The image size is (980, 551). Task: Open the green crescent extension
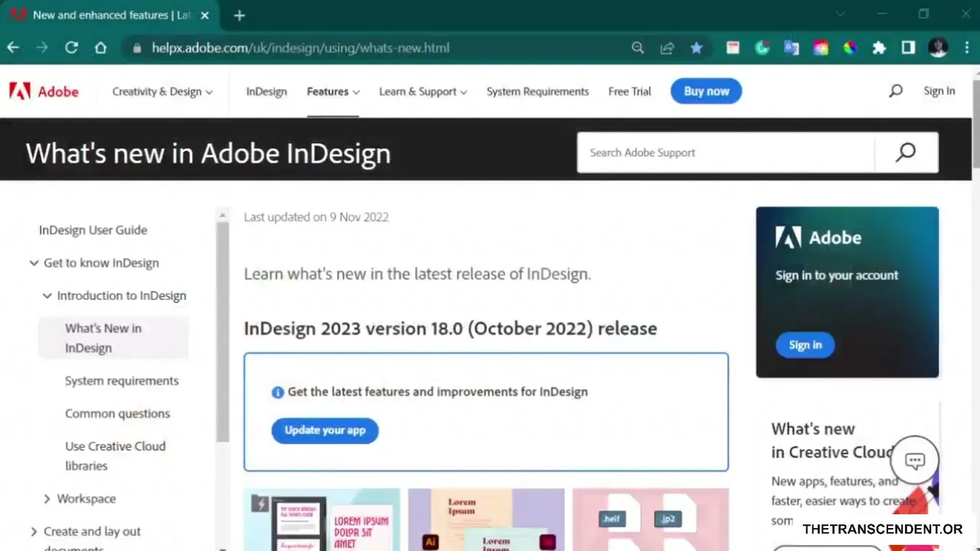762,47
